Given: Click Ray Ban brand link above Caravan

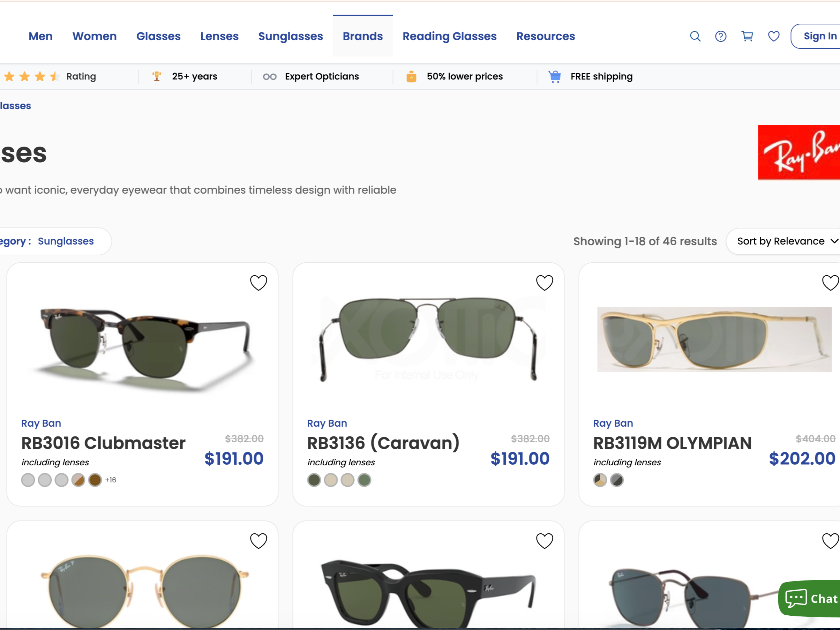Looking at the screenshot, I should click(x=327, y=423).
